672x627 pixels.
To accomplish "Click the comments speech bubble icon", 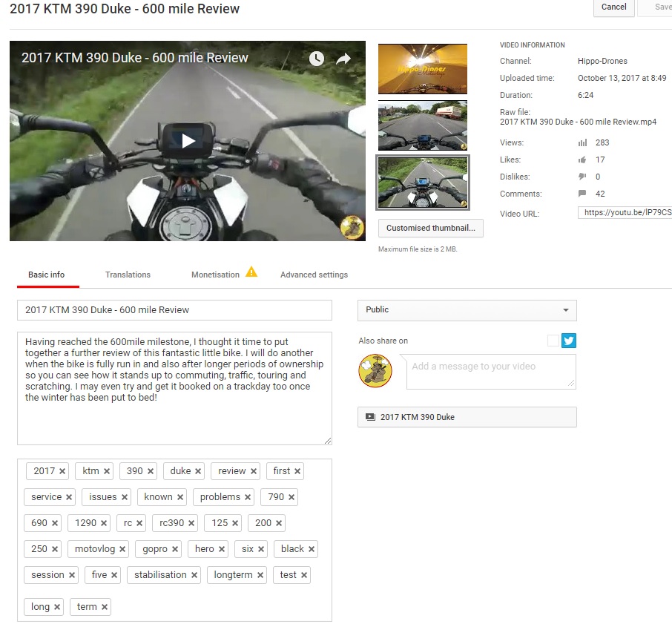I will (x=582, y=194).
